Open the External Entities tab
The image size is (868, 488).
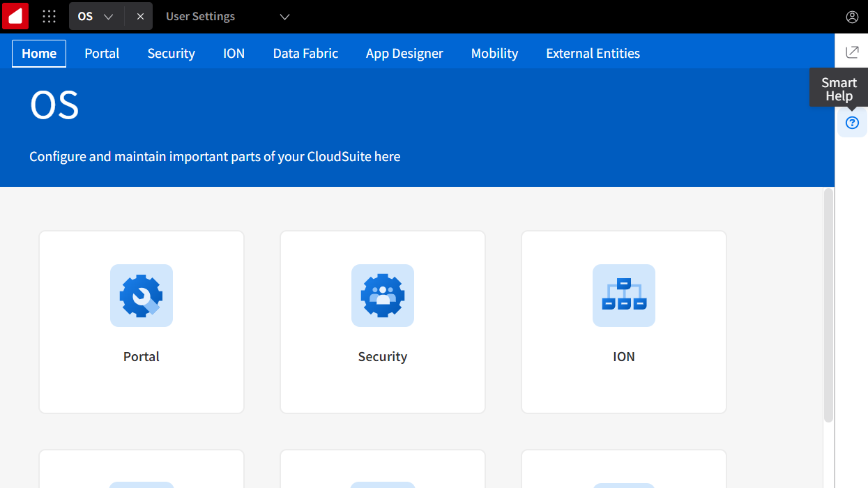[593, 54]
